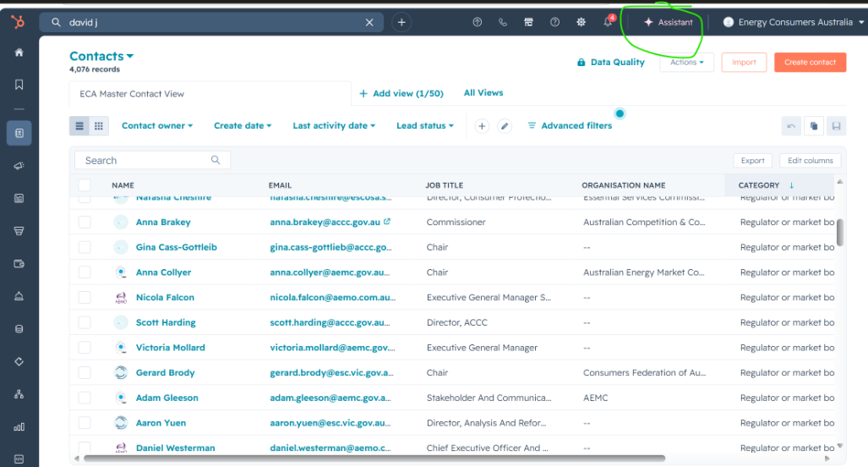Expand the Contacts object dropdown
The height and width of the screenshot is (467, 868).
tap(101, 56)
